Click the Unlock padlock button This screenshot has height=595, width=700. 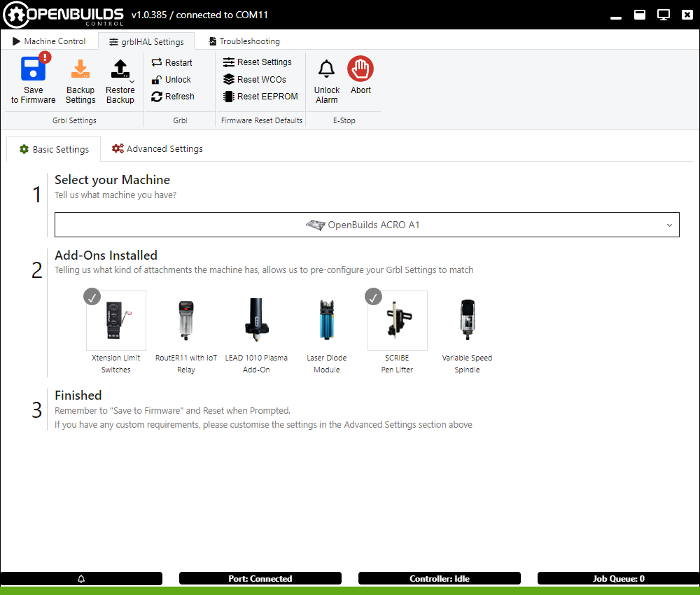[171, 80]
